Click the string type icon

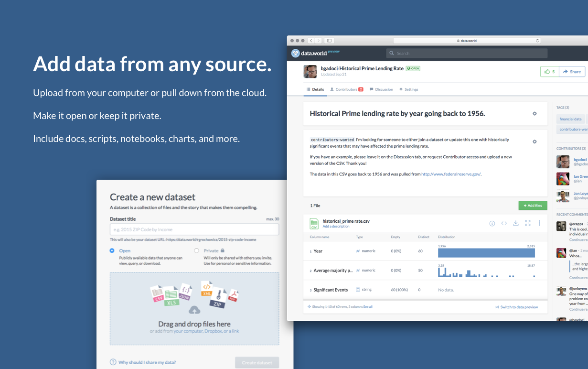tap(358, 290)
